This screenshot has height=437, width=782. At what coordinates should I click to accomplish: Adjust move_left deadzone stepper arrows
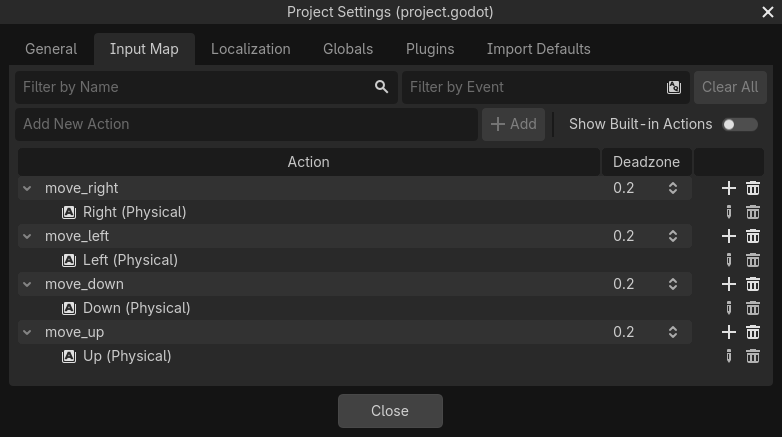coord(673,236)
